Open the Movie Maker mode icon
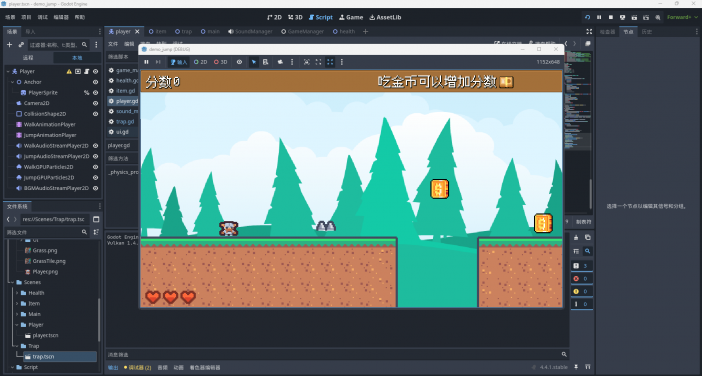The height and width of the screenshot is (376, 702). pos(657,17)
